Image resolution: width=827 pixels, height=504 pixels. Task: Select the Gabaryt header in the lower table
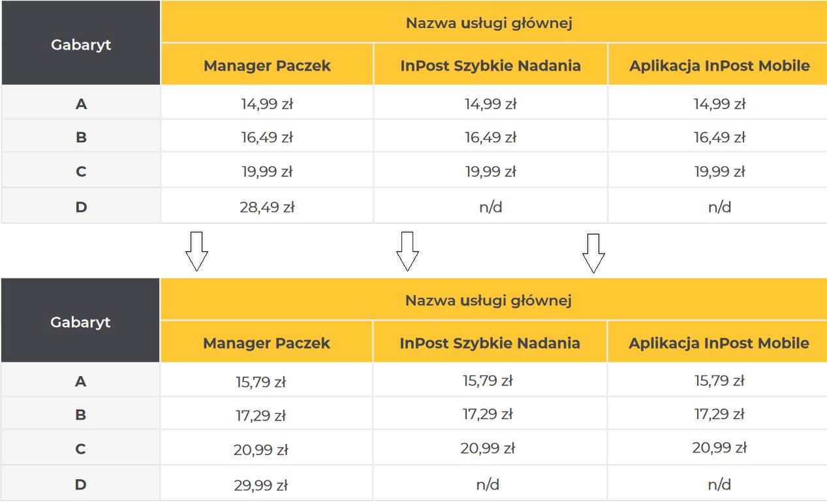(x=80, y=322)
